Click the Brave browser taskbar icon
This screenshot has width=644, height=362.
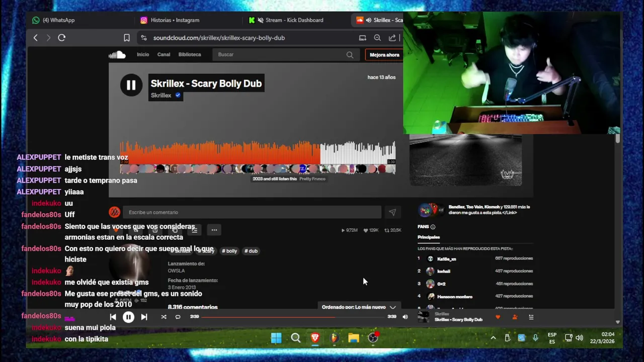pyautogui.click(x=315, y=338)
